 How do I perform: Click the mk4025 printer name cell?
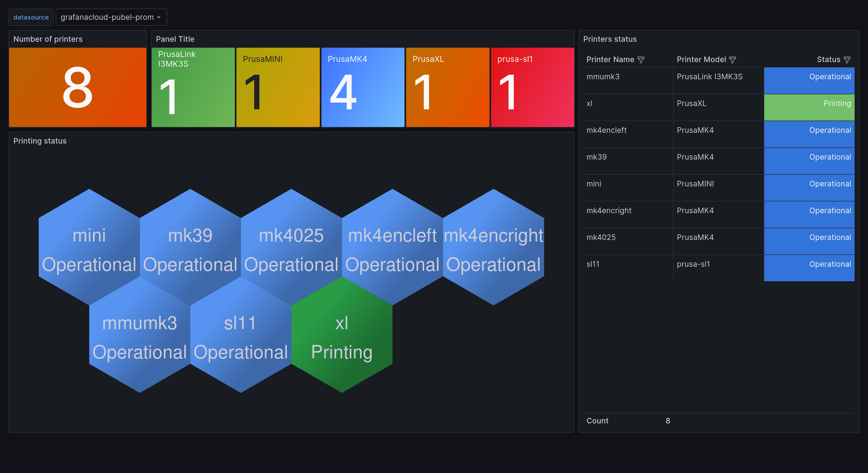point(628,241)
